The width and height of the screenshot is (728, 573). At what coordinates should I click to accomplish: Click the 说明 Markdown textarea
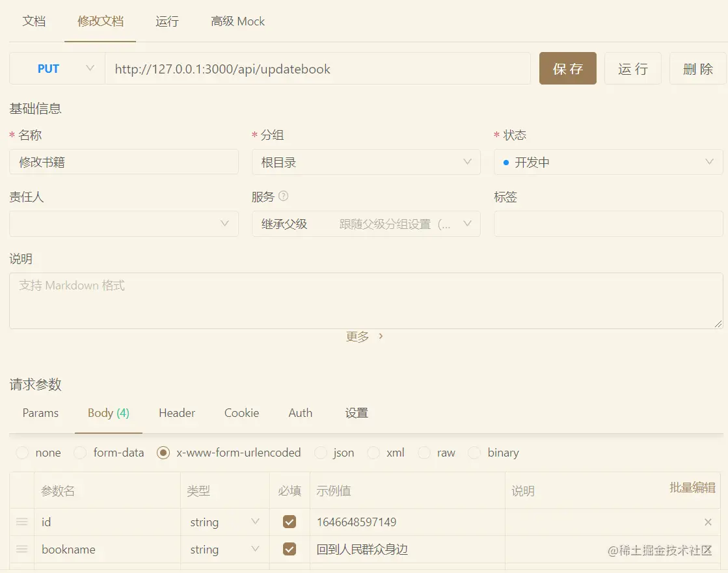(366, 300)
